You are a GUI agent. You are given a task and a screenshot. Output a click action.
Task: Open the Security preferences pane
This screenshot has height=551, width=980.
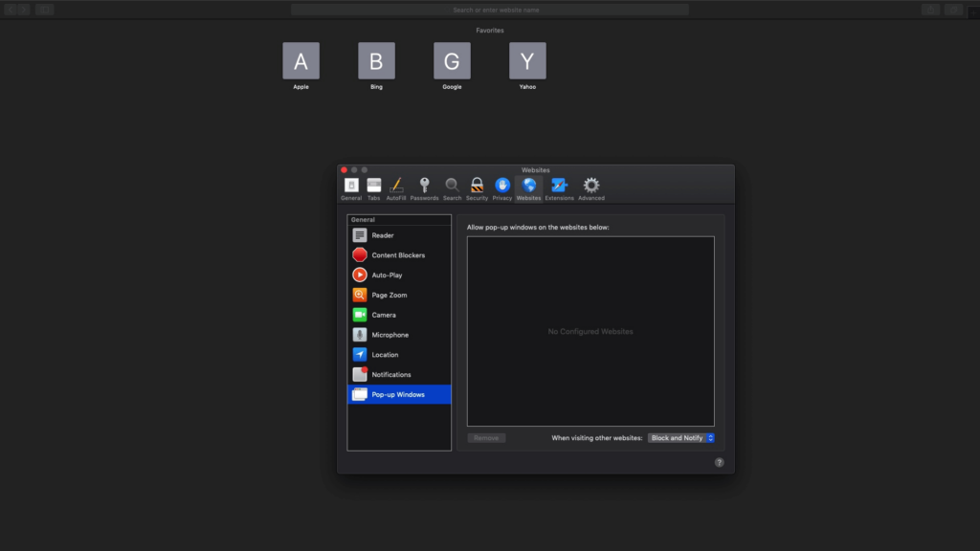(x=477, y=187)
